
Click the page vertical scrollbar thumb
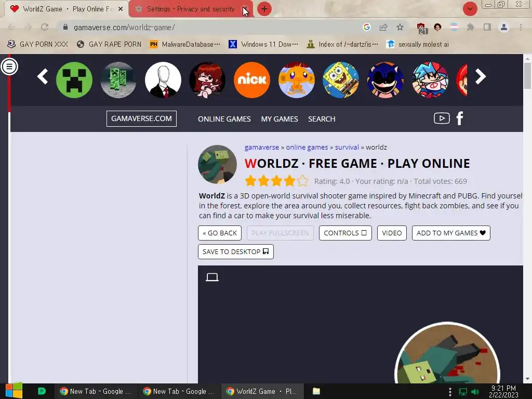[527, 76]
